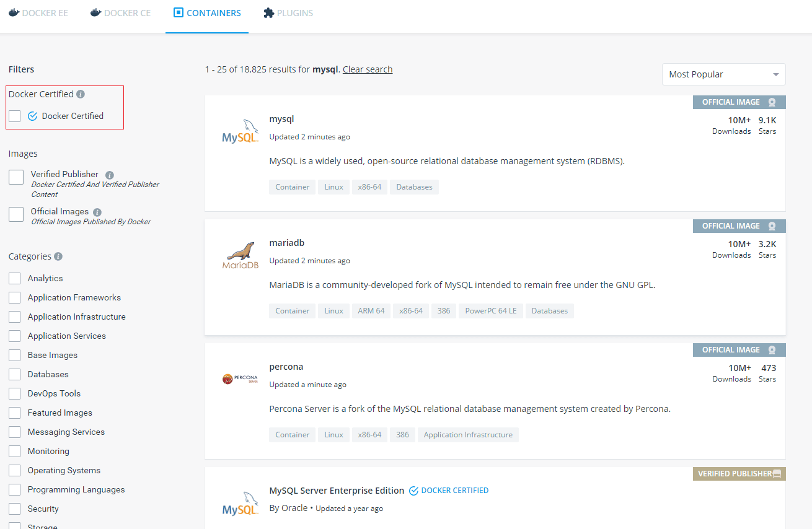Enable the Docker Certified filter checkbox
Image resolution: width=812 pixels, height=529 pixels.
(15, 116)
